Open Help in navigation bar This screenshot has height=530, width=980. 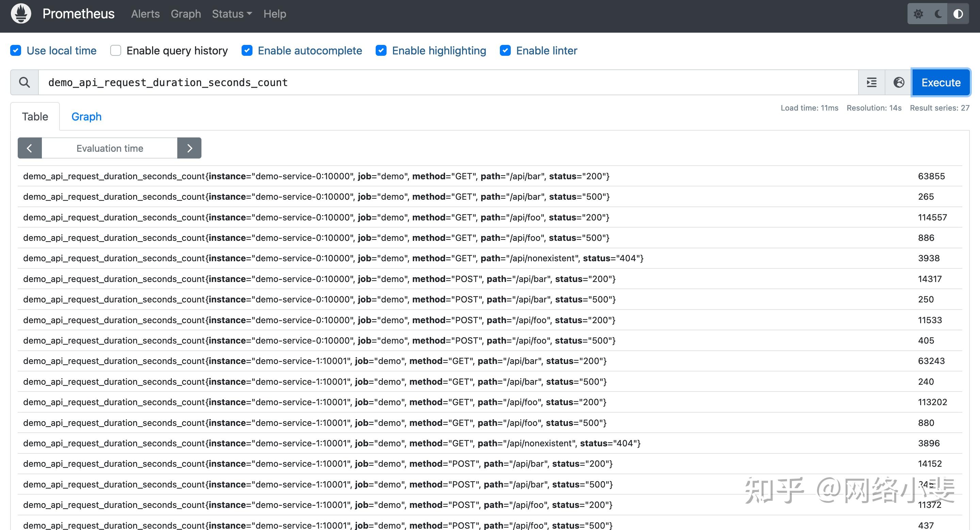pyautogui.click(x=275, y=14)
